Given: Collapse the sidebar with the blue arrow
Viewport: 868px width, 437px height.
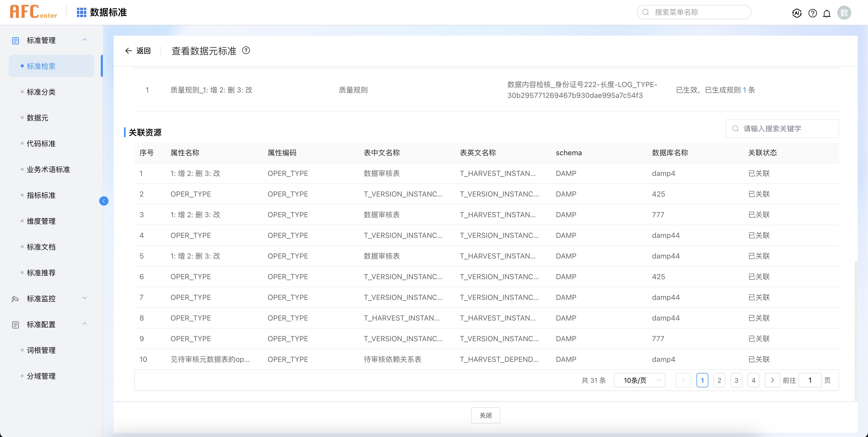Looking at the screenshot, I should point(104,201).
